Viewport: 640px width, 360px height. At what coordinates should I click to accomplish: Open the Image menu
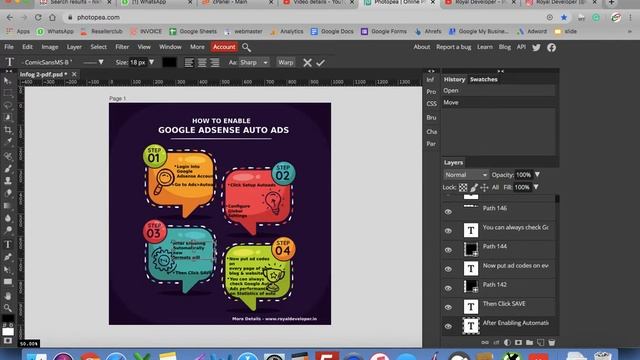[50, 47]
